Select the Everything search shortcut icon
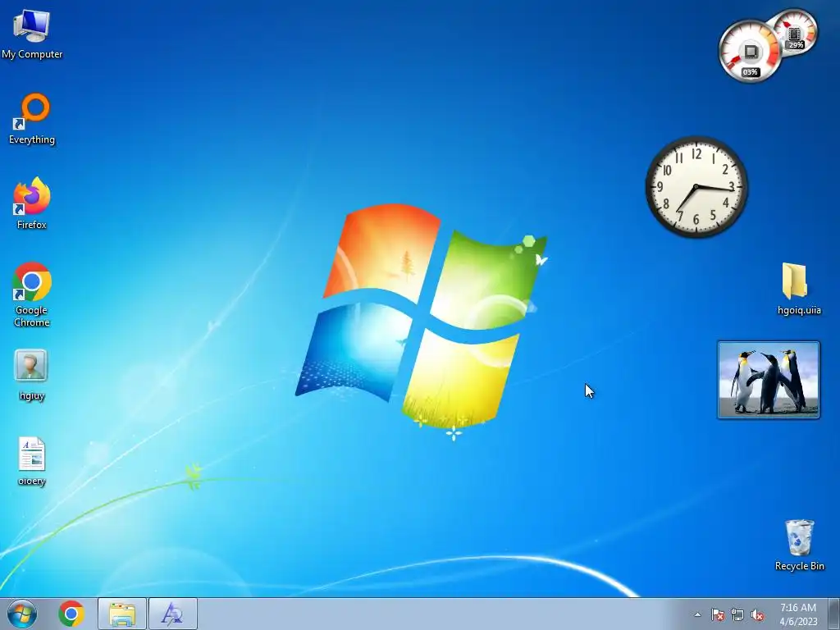840x630 pixels. (32, 120)
